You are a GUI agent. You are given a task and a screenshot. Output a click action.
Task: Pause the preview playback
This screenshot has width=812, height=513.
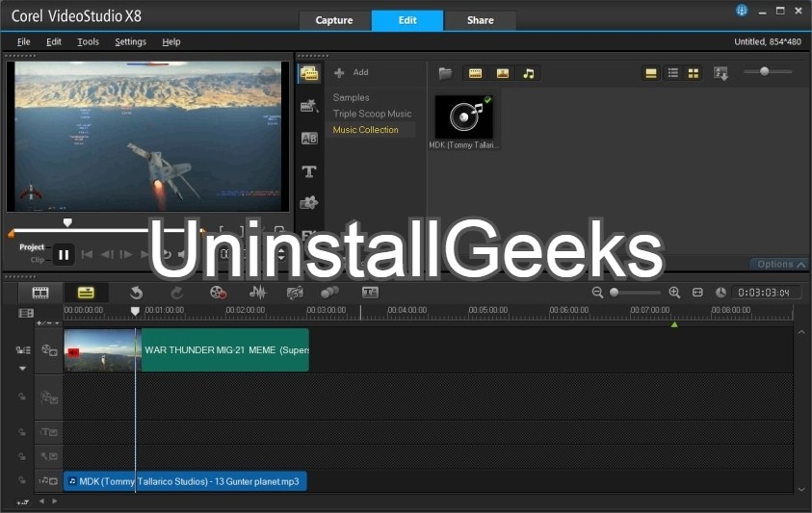click(x=64, y=255)
